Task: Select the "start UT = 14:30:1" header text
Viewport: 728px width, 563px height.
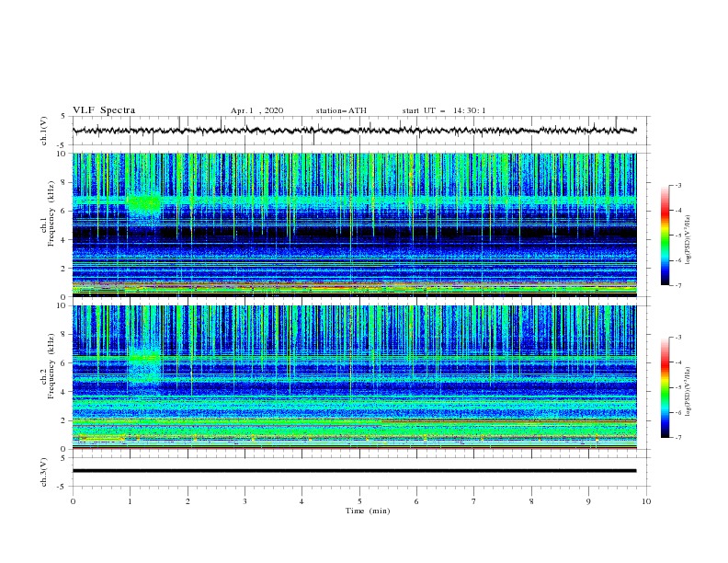Action: [444, 110]
